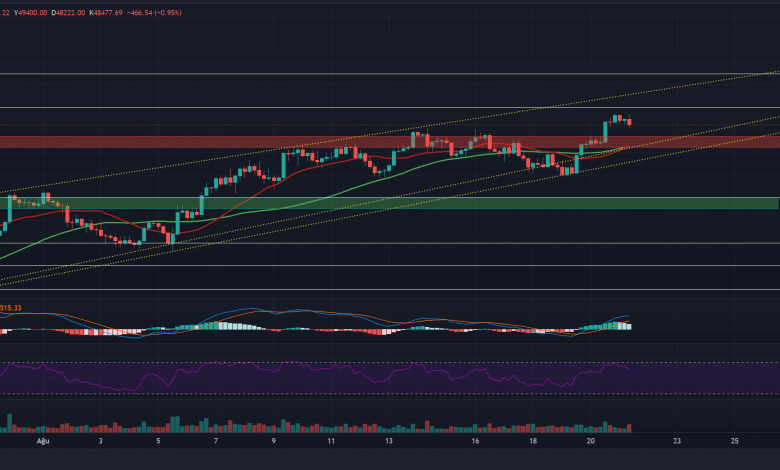Select date 20 on the time axis
Image resolution: width=780 pixels, height=470 pixels.
(x=591, y=439)
